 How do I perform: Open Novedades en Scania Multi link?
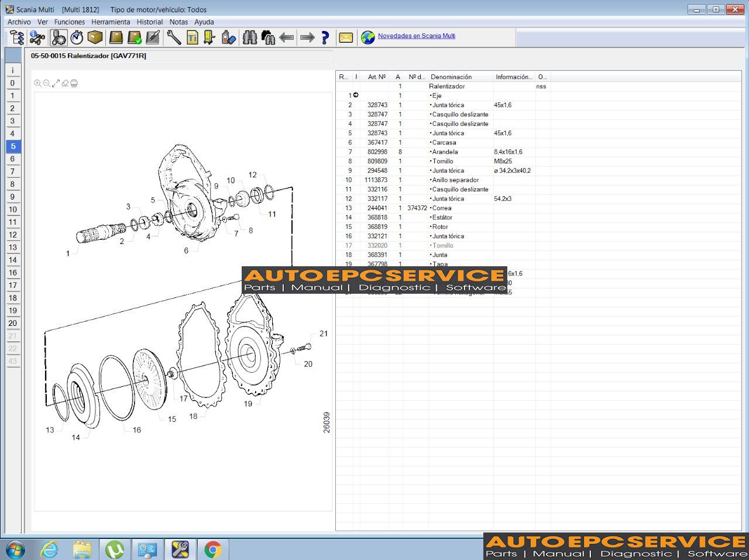(x=416, y=36)
